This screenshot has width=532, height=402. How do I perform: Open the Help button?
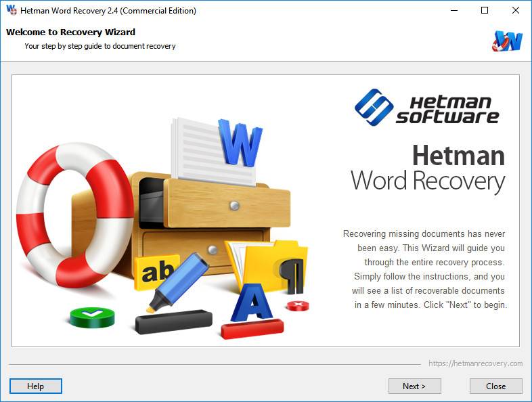click(x=36, y=386)
